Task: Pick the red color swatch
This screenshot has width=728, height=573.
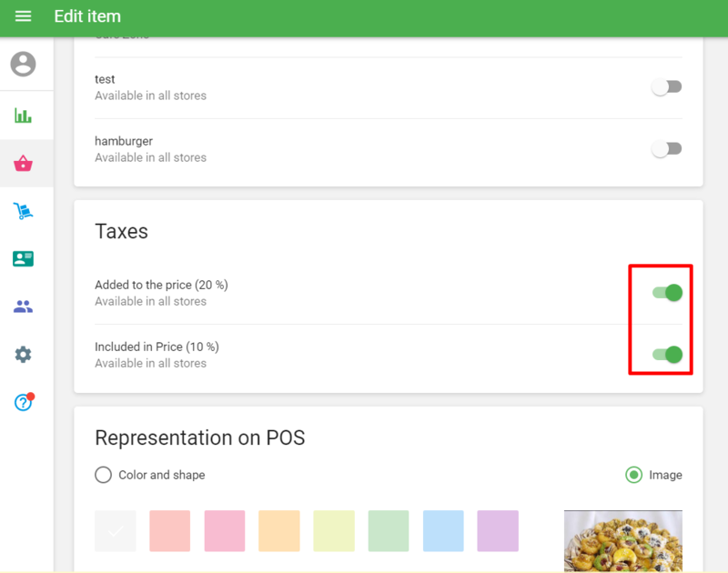Action: click(170, 531)
